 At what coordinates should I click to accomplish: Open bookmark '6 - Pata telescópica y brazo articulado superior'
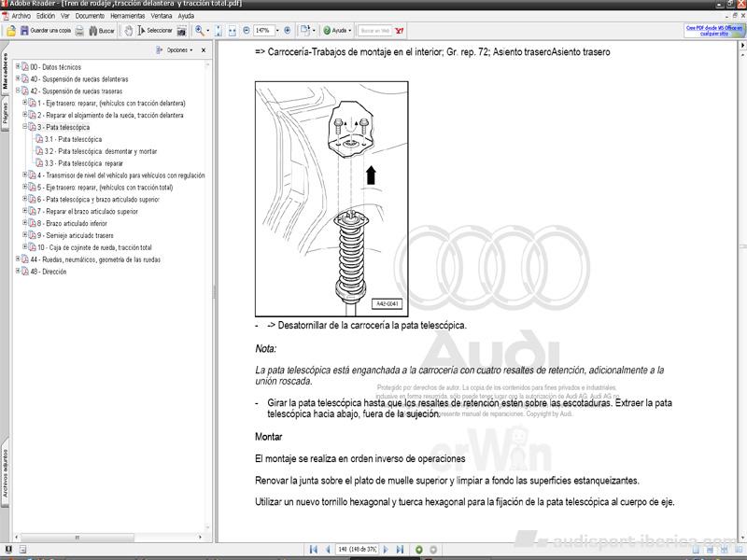99,199
